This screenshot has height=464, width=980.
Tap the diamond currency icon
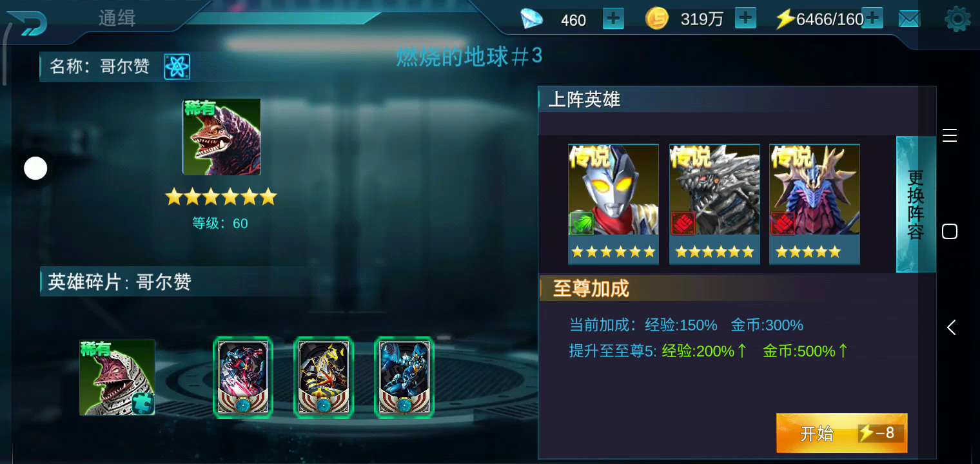pyautogui.click(x=532, y=19)
